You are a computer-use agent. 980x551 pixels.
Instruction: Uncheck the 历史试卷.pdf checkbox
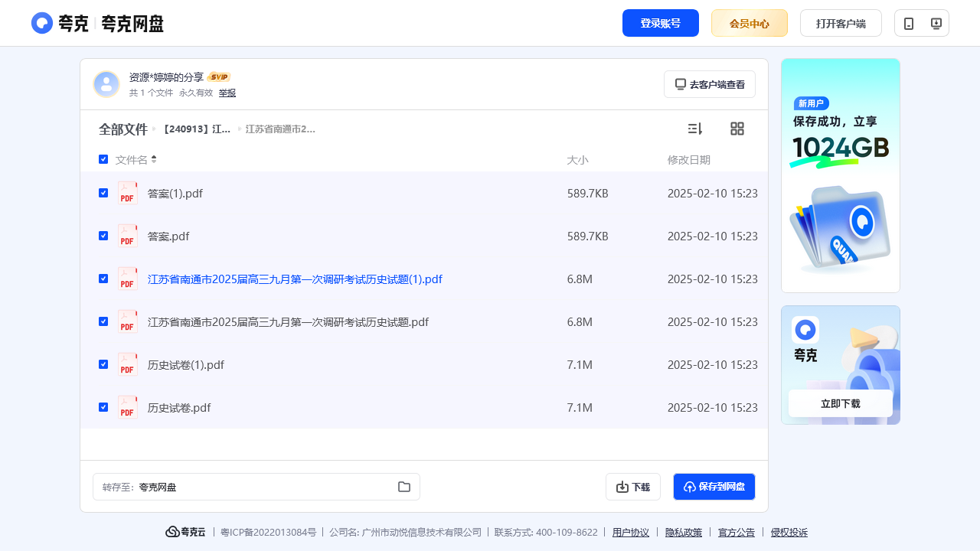pyautogui.click(x=103, y=407)
